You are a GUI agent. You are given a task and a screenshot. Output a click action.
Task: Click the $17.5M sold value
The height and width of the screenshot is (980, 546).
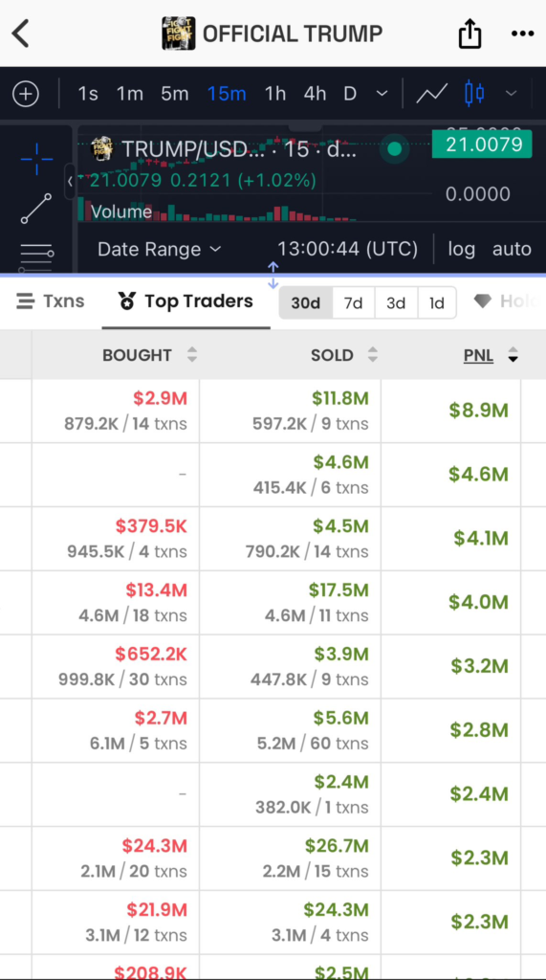[x=339, y=590]
